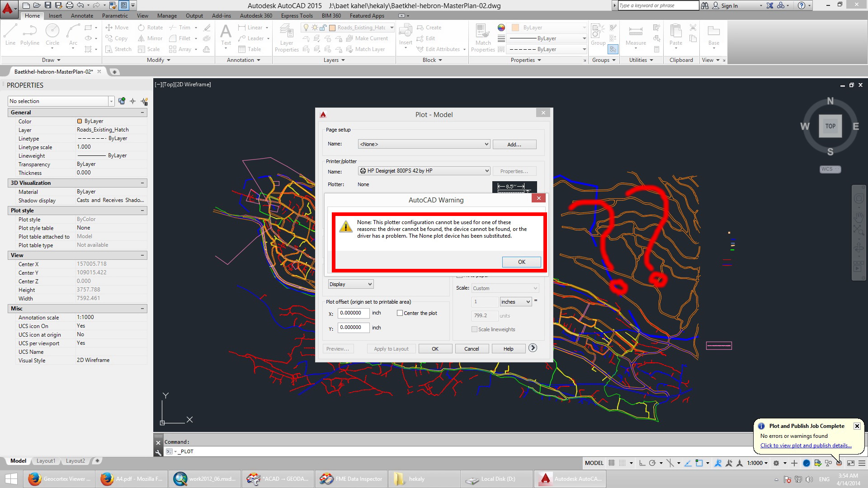The width and height of the screenshot is (868, 488).
Task: Click the Measure utility icon
Action: pos(636,35)
